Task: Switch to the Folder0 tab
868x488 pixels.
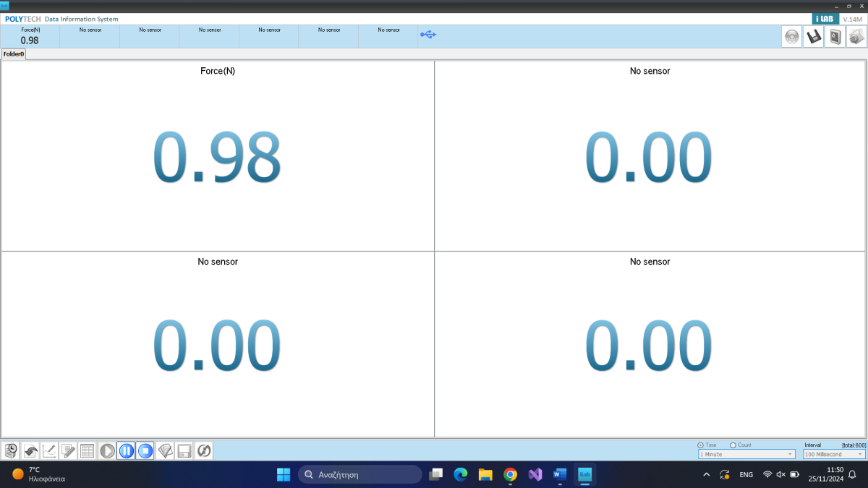Action: [14, 54]
